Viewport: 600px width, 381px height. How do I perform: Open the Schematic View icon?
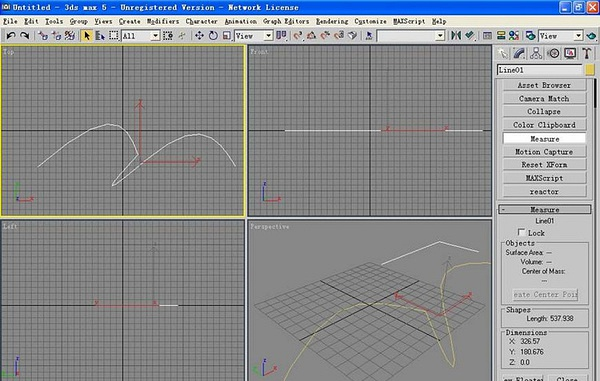pos(501,36)
